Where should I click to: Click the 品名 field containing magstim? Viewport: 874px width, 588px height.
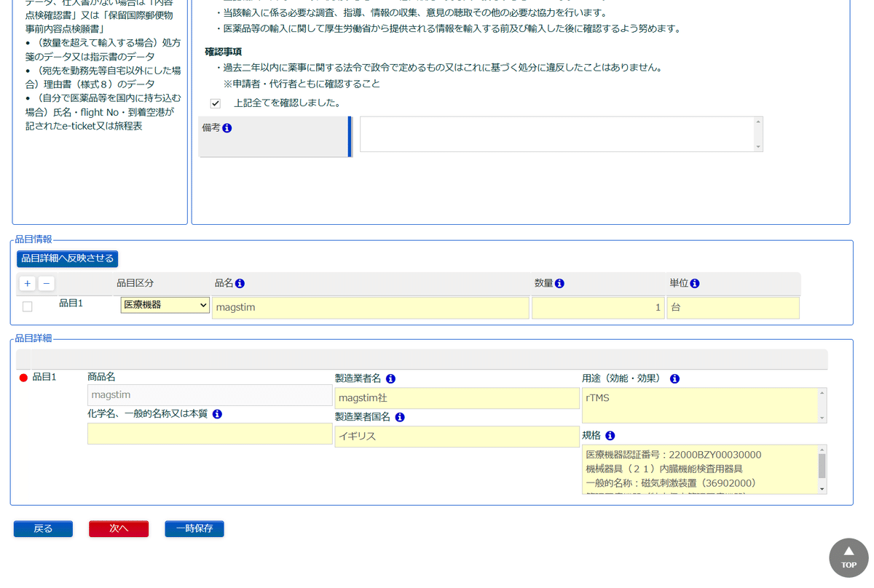371,308
